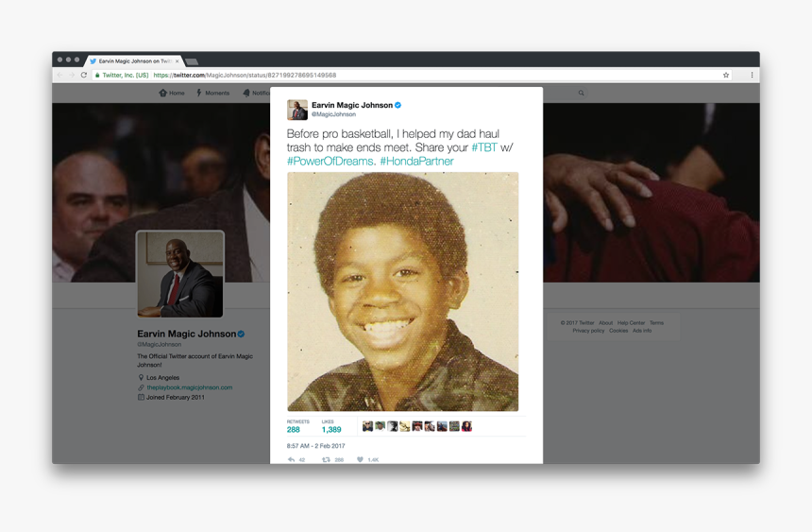Click the large profile picture
This screenshot has width=812, height=532.
pos(180,274)
